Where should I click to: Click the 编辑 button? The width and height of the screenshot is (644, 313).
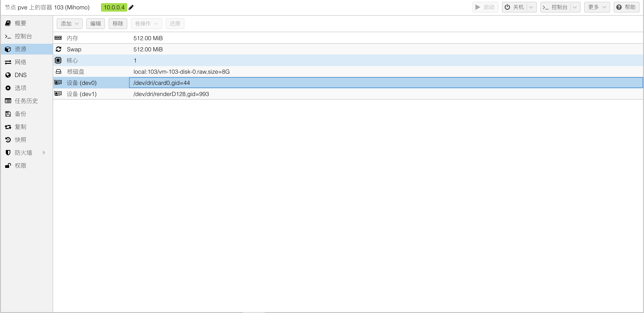pyautogui.click(x=95, y=23)
